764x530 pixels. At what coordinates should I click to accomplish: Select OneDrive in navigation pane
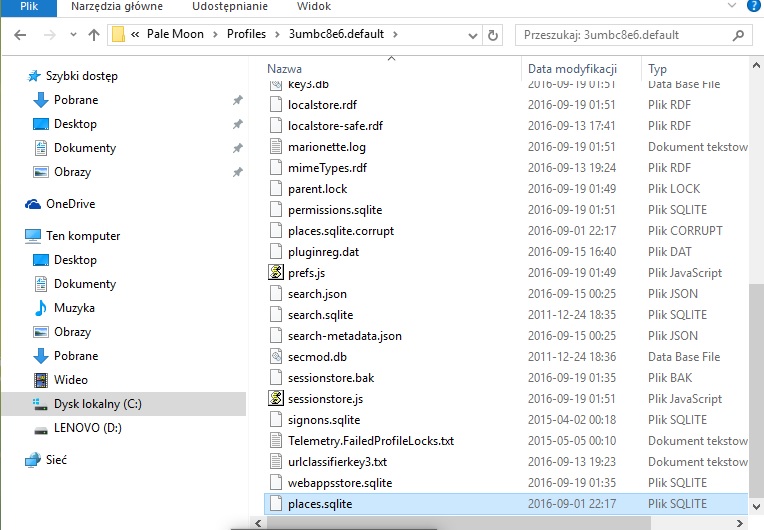pos(71,204)
